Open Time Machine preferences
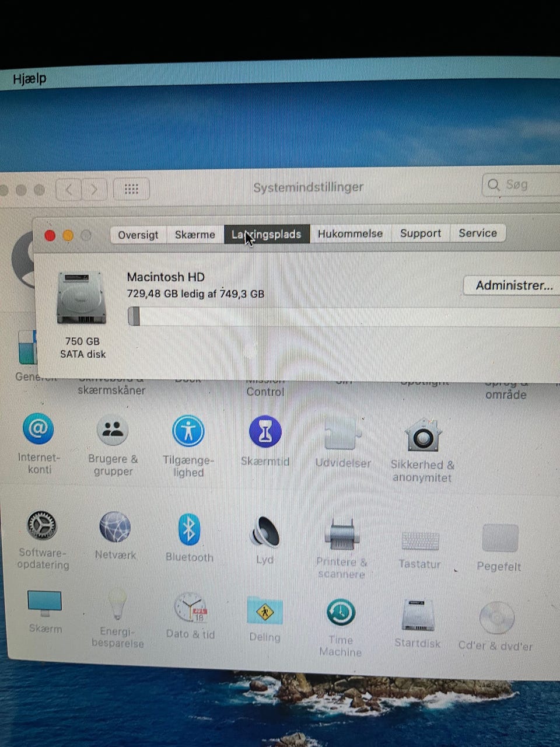Screen dimensions: 560x747 (x=341, y=613)
